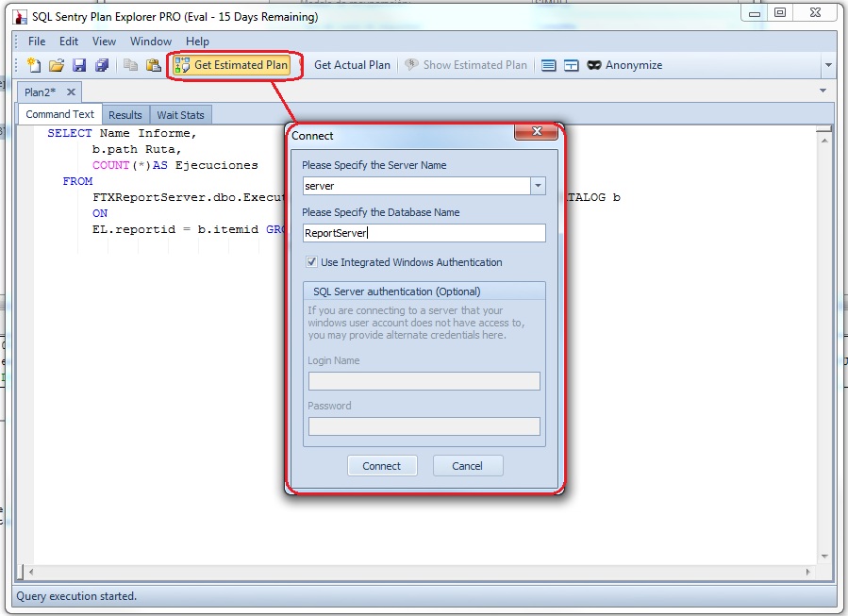Close the Plan2 document tab
848x616 pixels.
71,92
